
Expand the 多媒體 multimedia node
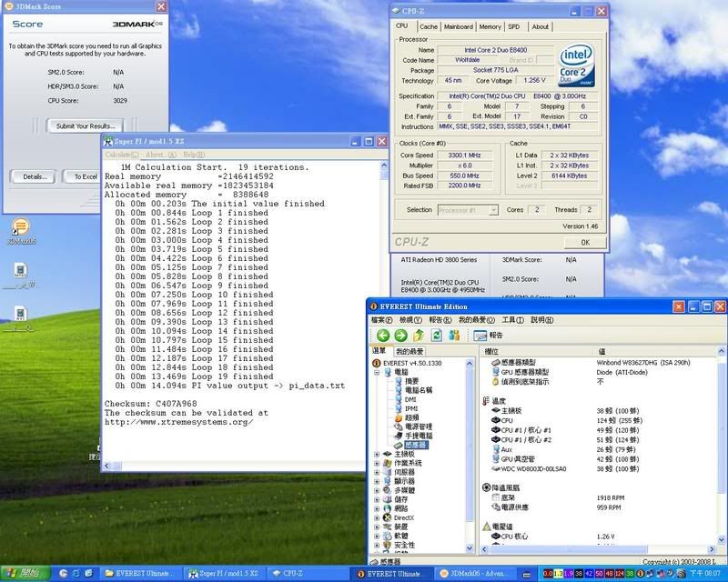(x=377, y=490)
